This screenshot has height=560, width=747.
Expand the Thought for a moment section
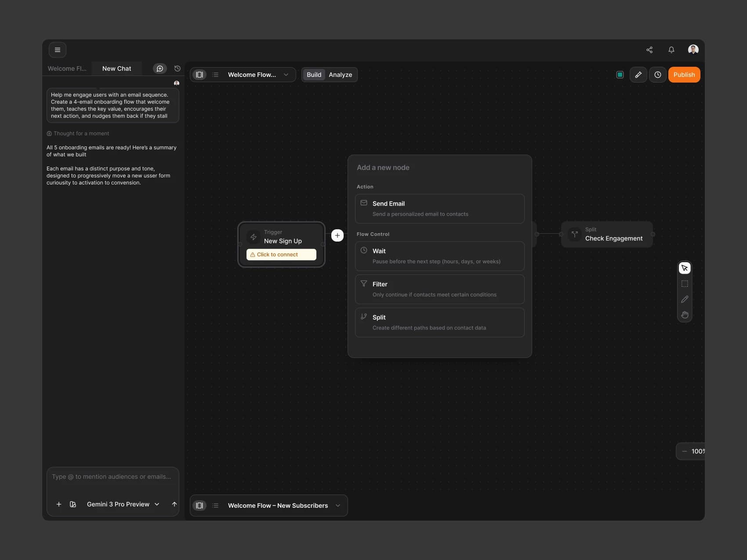coord(78,134)
